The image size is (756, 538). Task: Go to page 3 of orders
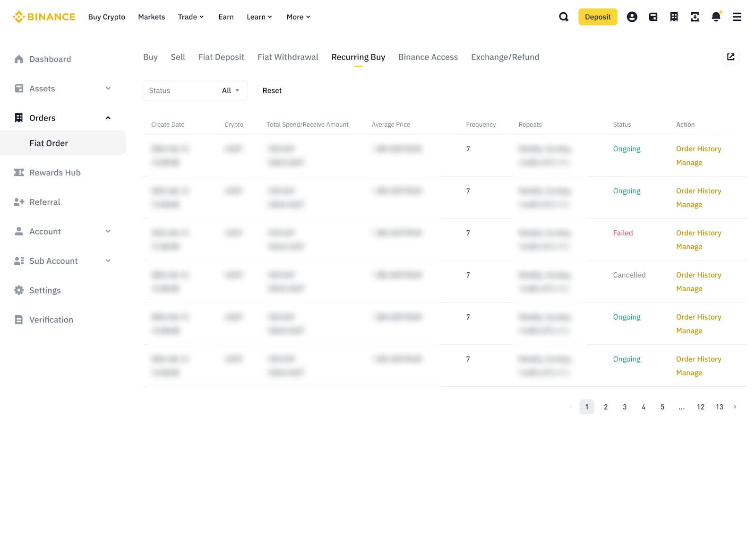pyautogui.click(x=625, y=407)
